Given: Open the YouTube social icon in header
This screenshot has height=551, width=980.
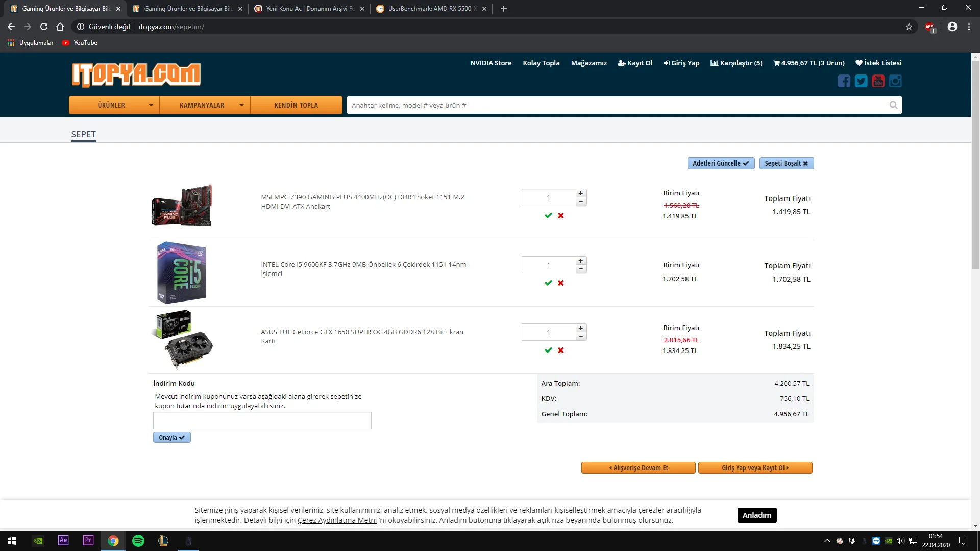Looking at the screenshot, I should click(878, 81).
